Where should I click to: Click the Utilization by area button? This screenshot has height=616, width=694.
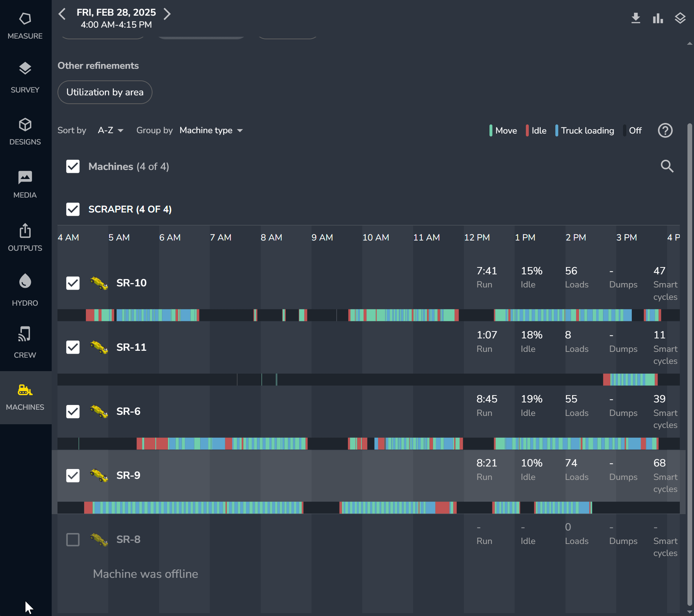tap(105, 92)
